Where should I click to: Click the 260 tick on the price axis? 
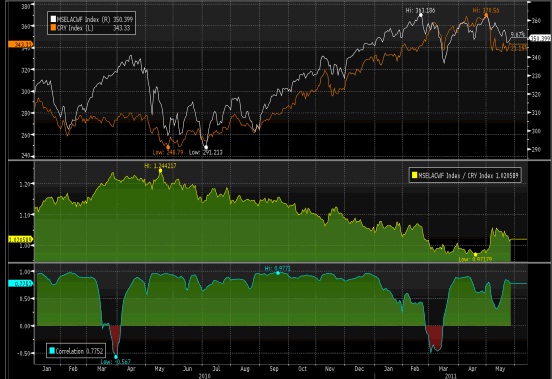pos(25,135)
